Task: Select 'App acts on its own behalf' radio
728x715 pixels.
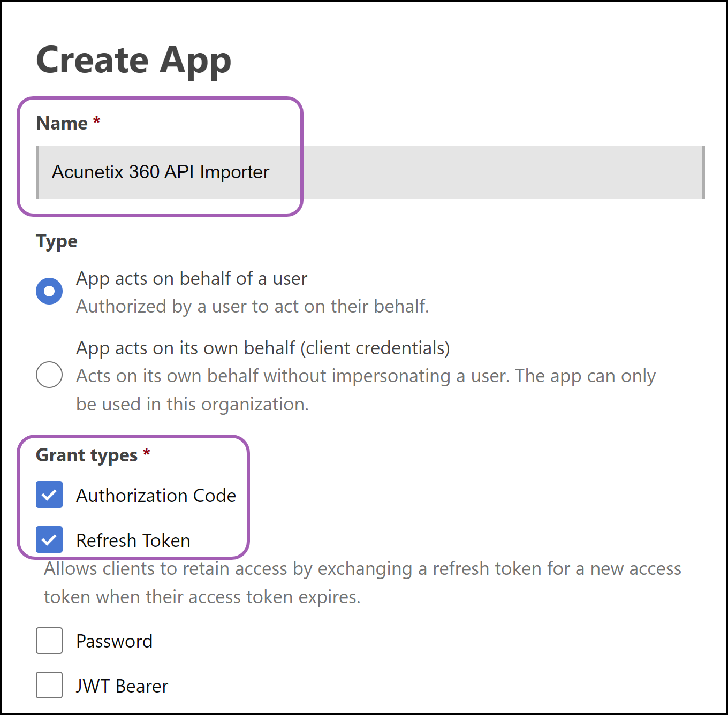Action: [49, 375]
